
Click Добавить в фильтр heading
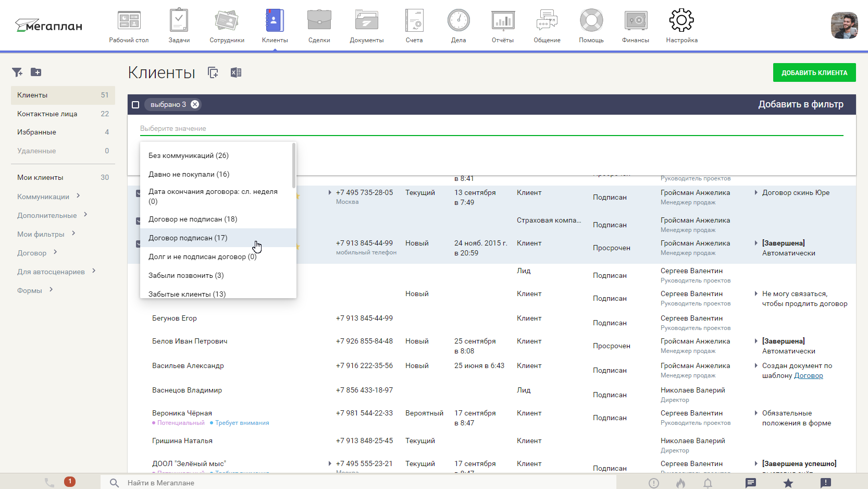coord(801,104)
